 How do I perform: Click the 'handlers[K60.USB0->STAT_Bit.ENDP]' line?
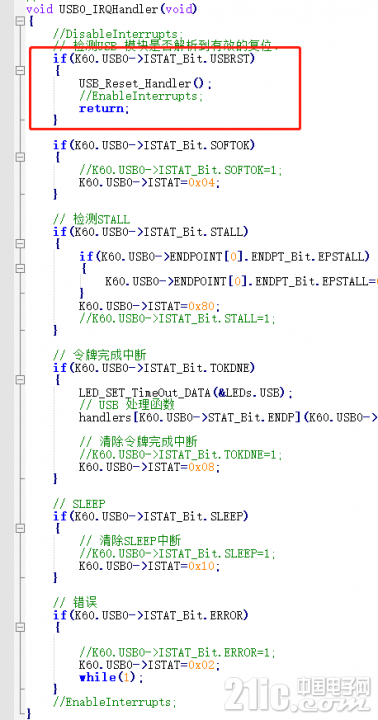point(228,417)
